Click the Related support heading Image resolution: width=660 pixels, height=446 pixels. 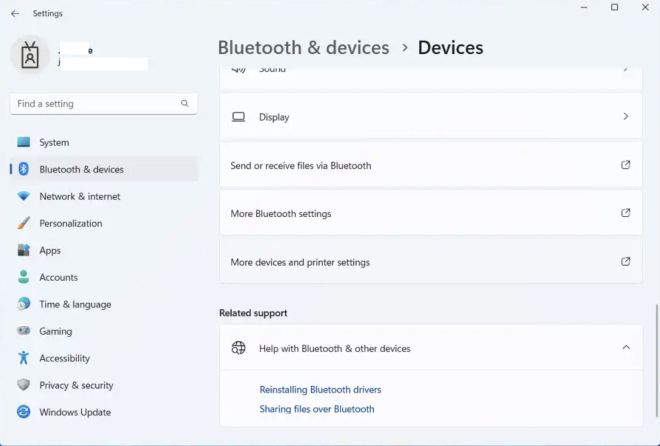click(253, 313)
